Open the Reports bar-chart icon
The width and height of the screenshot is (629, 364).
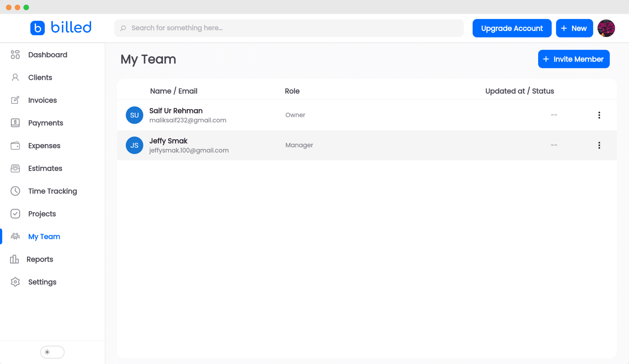pos(15,259)
